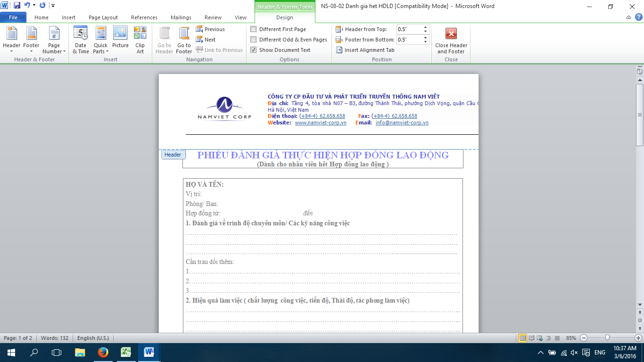Toggle Different Odd & Even Pages

pos(254,40)
